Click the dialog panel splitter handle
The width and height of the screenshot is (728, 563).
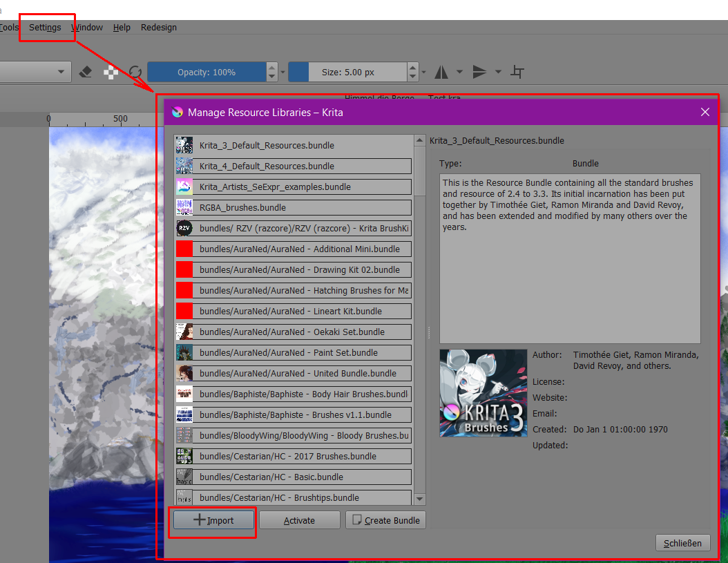pos(428,332)
